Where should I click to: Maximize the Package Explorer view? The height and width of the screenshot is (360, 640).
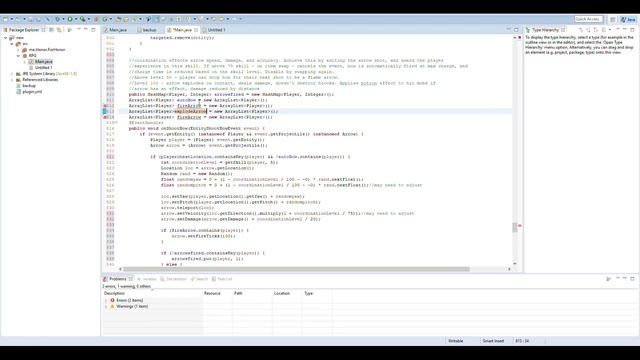click(x=93, y=29)
